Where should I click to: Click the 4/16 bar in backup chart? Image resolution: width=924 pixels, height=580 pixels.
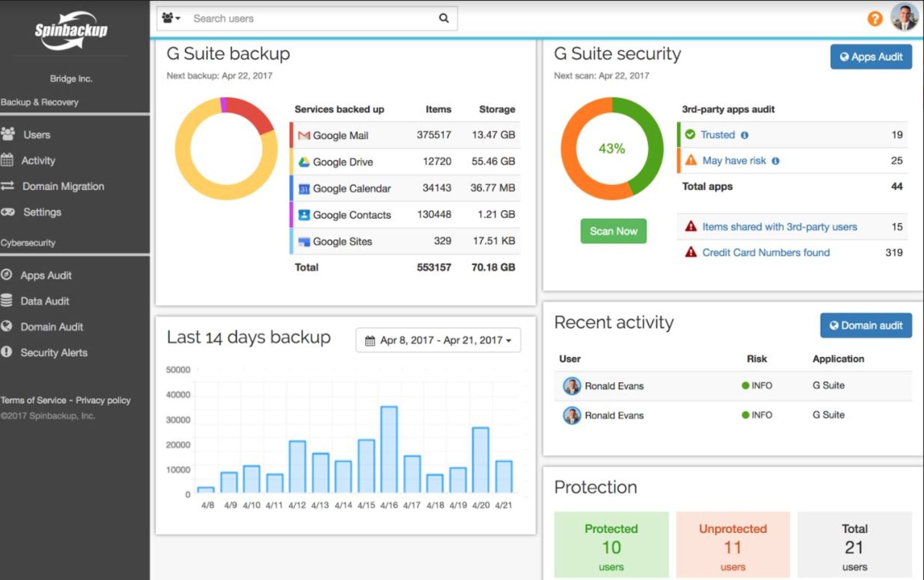pyautogui.click(x=389, y=450)
